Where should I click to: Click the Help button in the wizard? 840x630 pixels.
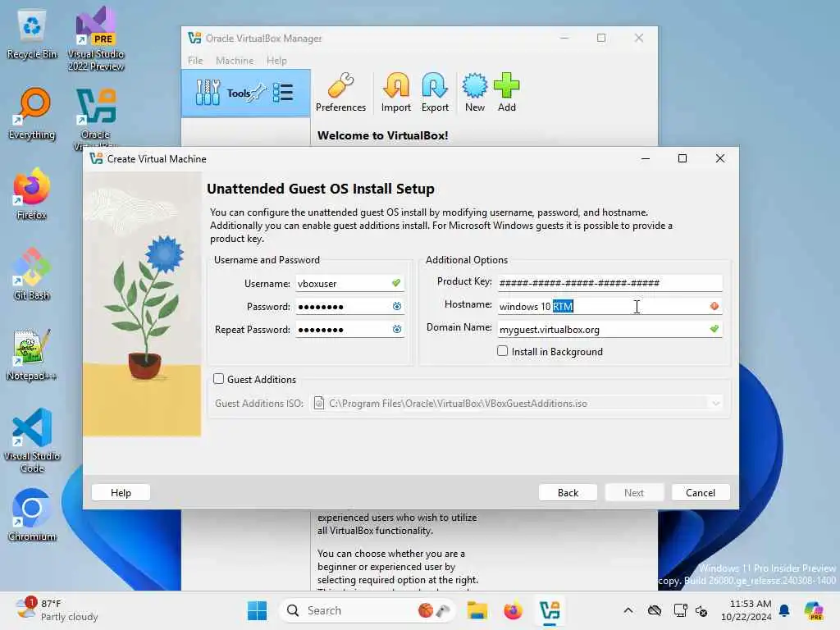[x=121, y=492]
